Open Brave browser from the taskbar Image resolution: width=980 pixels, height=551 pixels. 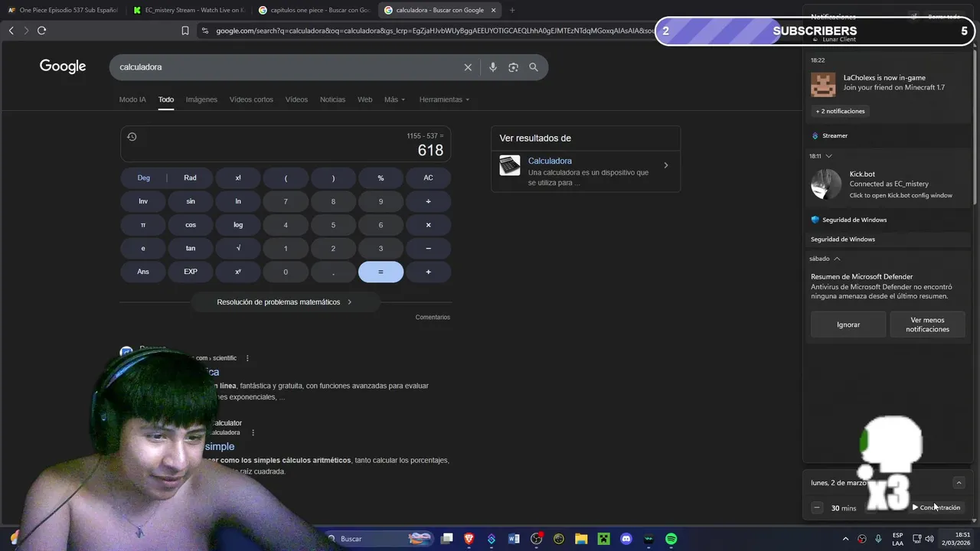469,539
